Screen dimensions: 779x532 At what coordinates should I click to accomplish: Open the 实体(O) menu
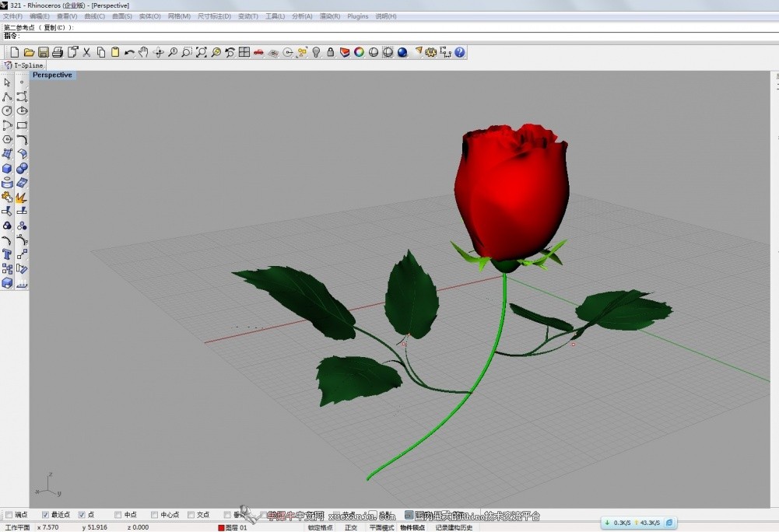coord(150,16)
